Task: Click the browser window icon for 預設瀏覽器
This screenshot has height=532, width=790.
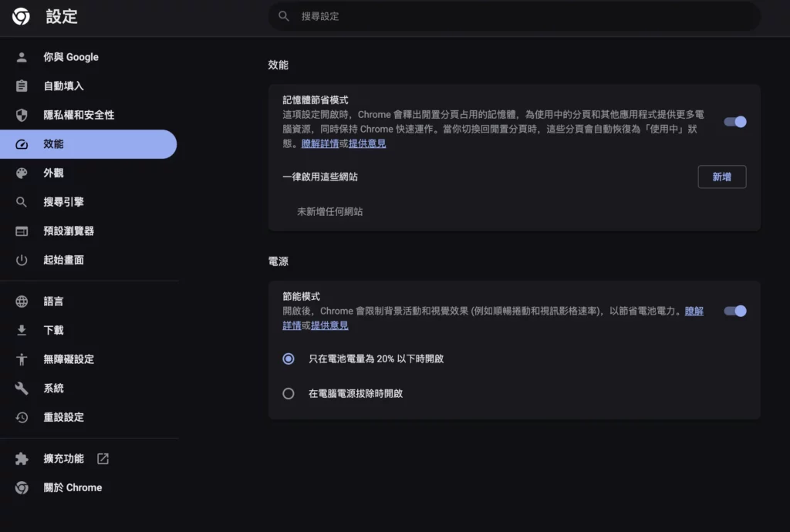Action: click(22, 231)
